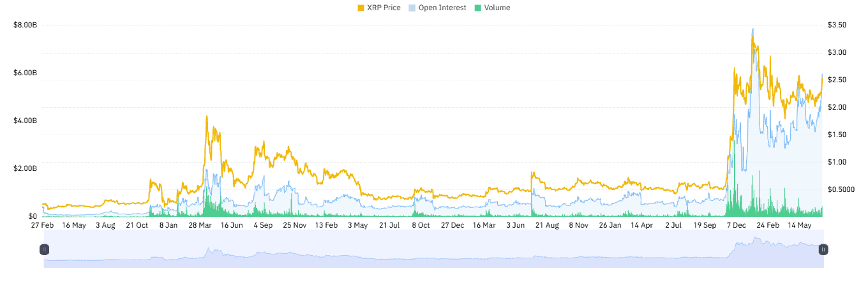Click the 16 Mar date label

pos(484,225)
